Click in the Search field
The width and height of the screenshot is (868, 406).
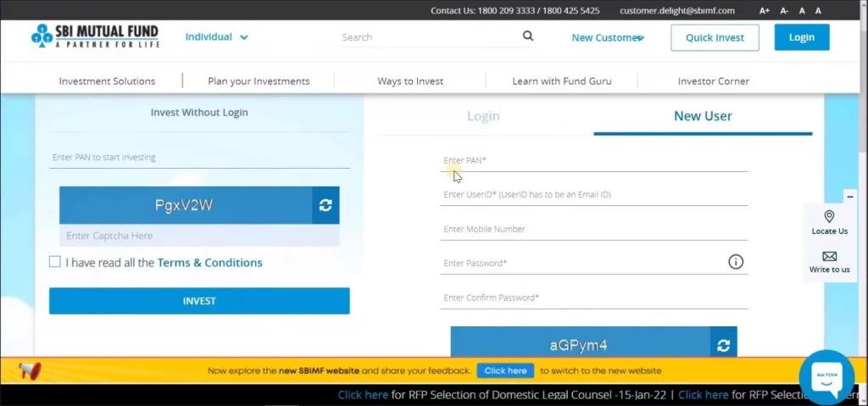[x=431, y=37]
